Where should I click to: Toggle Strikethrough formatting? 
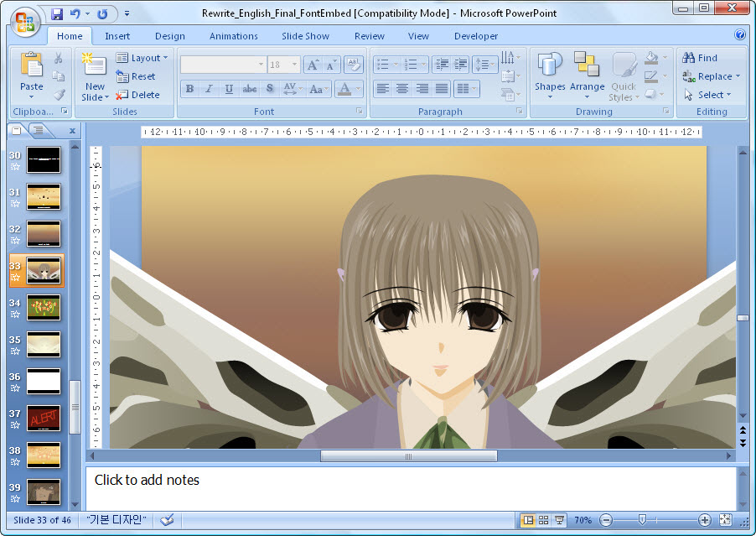tap(249, 89)
